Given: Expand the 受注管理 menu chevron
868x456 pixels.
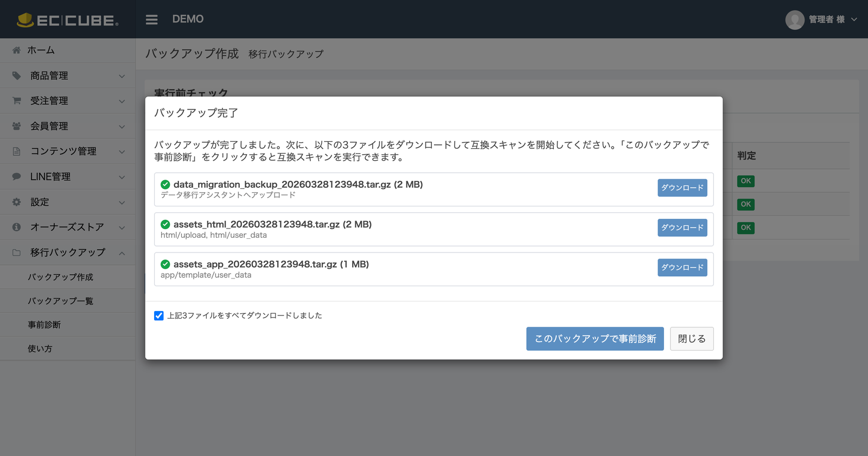Looking at the screenshot, I should (122, 101).
